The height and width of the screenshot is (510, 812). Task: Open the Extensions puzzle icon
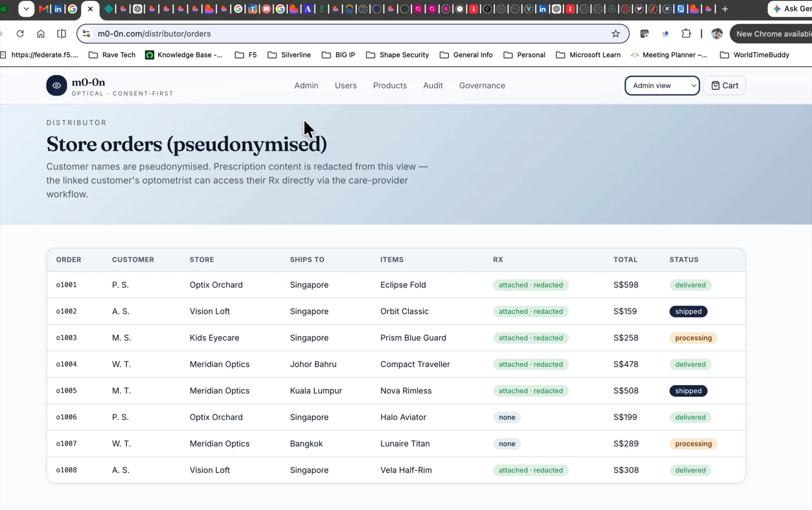coord(686,34)
